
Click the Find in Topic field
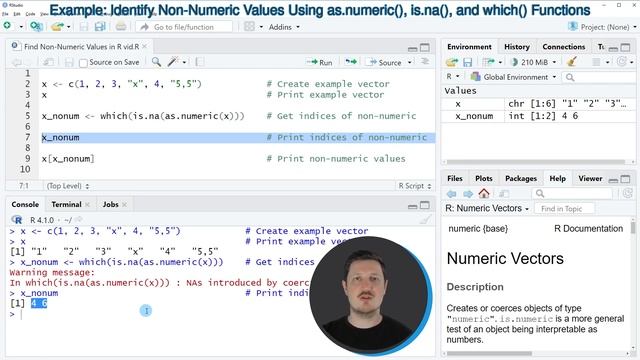[564, 209]
